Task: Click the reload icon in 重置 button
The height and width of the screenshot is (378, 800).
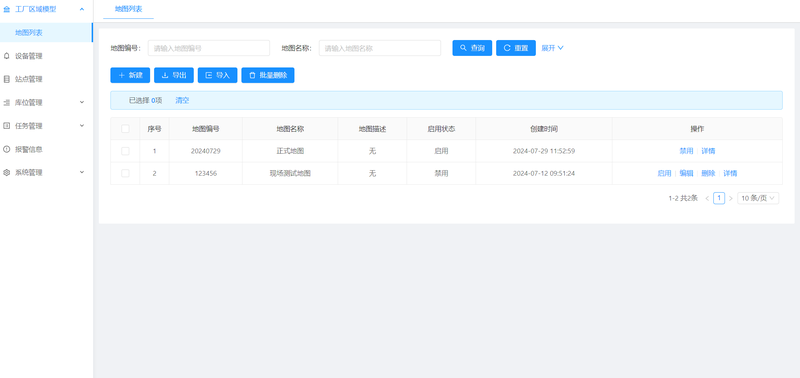Action: coord(507,48)
